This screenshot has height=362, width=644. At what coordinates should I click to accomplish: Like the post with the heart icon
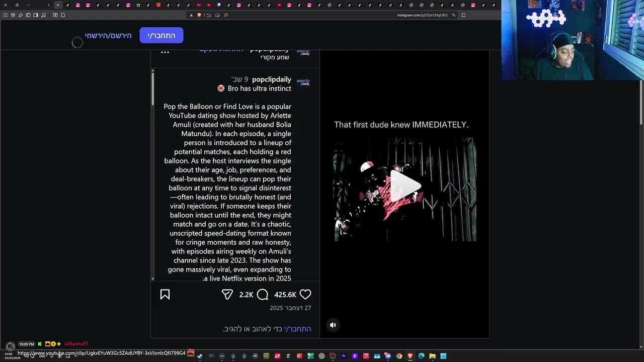(305, 295)
